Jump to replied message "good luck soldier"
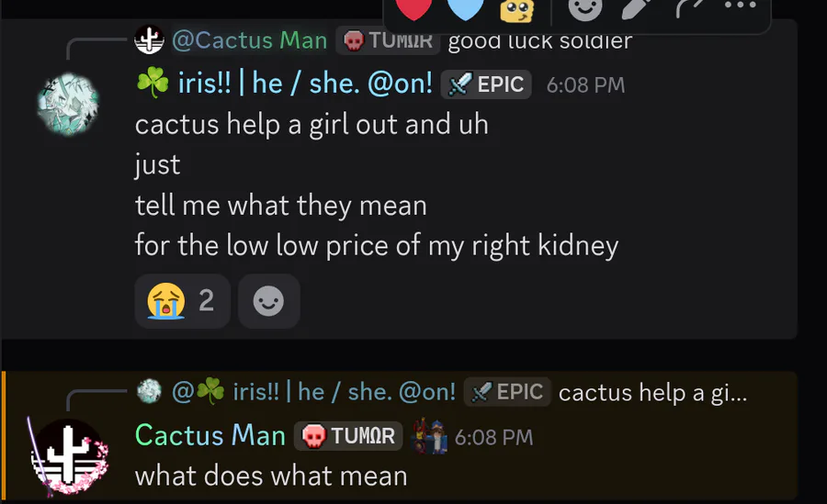 point(539,40)
